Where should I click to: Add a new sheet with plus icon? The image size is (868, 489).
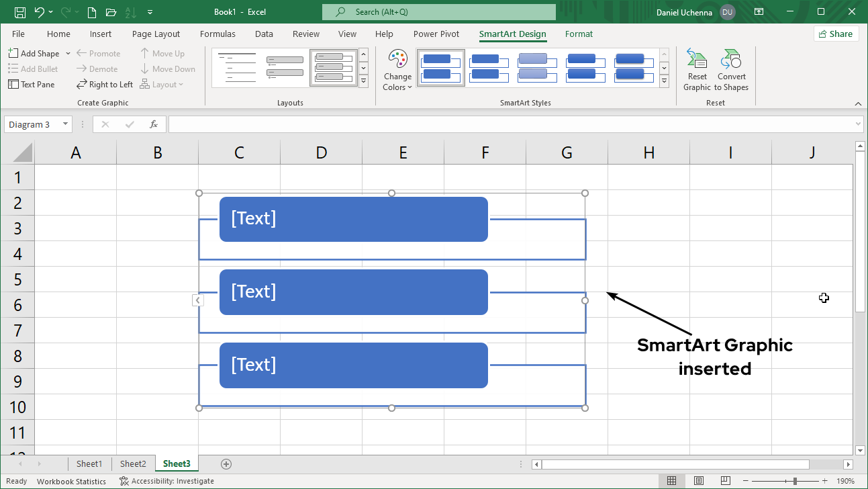tap(226, 464)
